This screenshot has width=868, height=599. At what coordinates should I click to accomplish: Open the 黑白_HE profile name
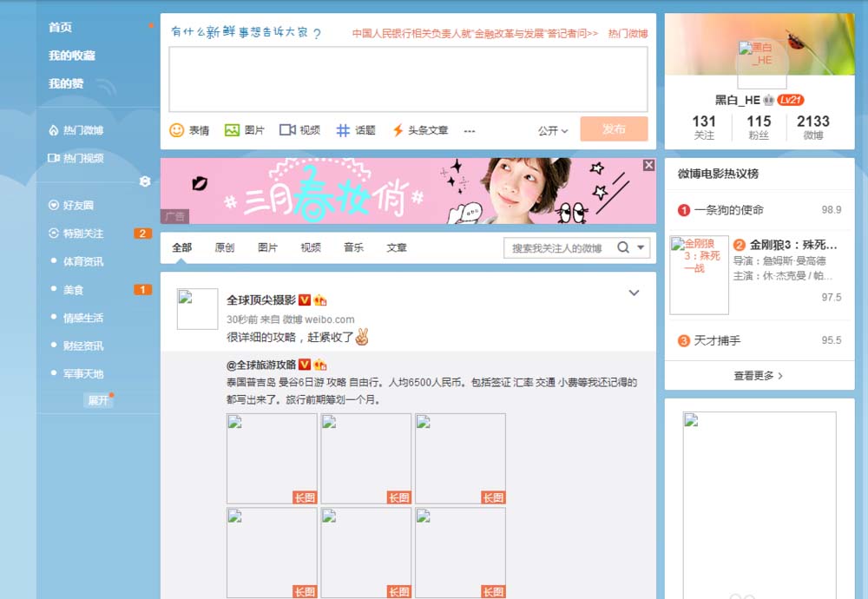pyautogui.click(x=737, y=100)
